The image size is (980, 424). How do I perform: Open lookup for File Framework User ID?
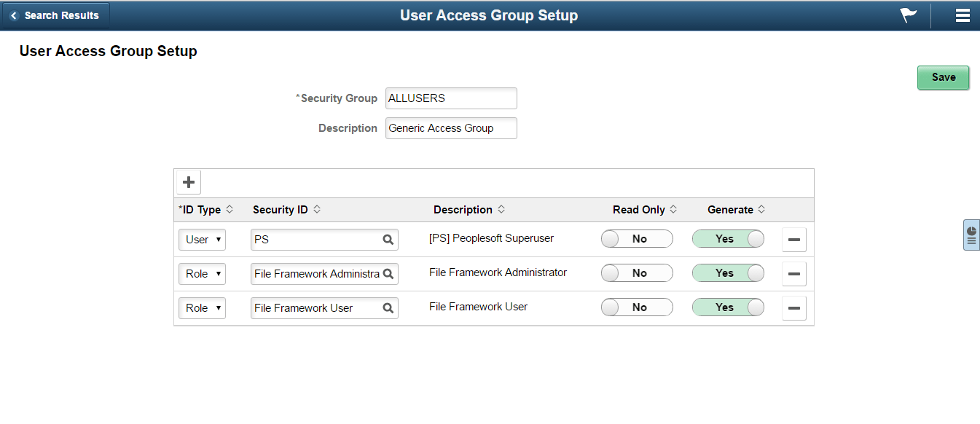coord(388,307)
